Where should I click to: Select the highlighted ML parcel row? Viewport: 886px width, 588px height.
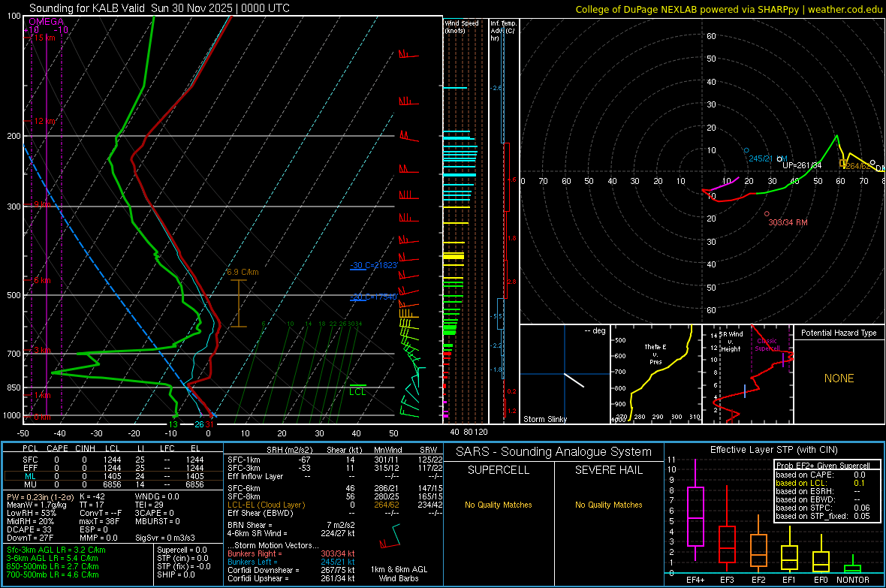click(113, 476)
